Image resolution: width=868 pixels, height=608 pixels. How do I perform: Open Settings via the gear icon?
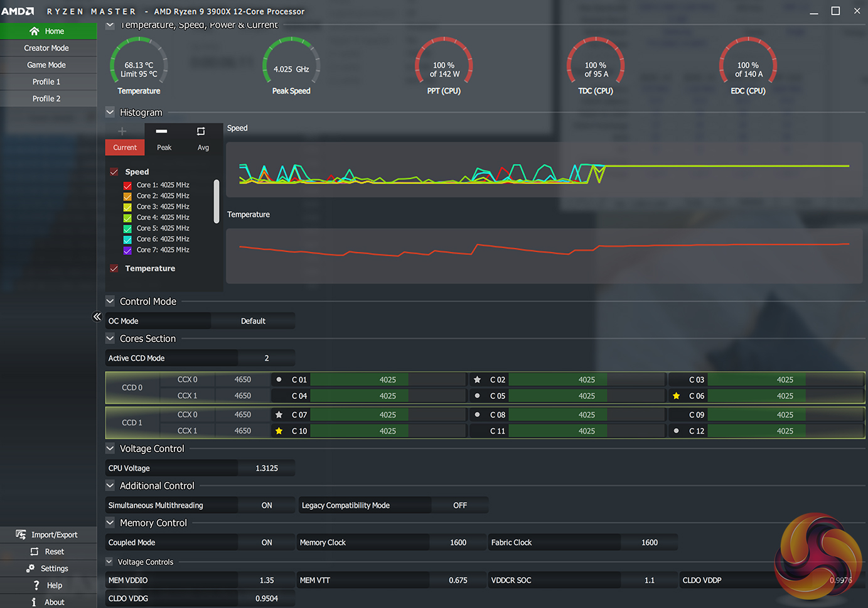tap(30, 568)
